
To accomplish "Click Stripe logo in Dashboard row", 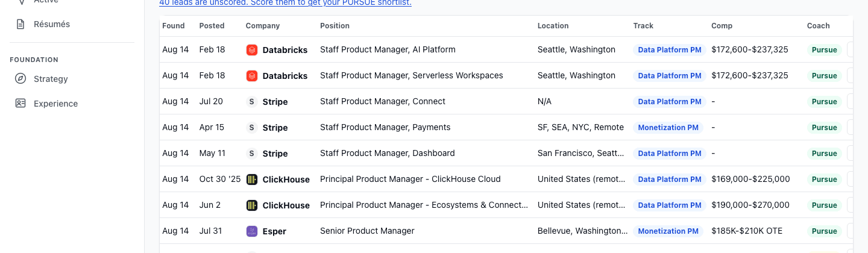I will pos(252,154).
